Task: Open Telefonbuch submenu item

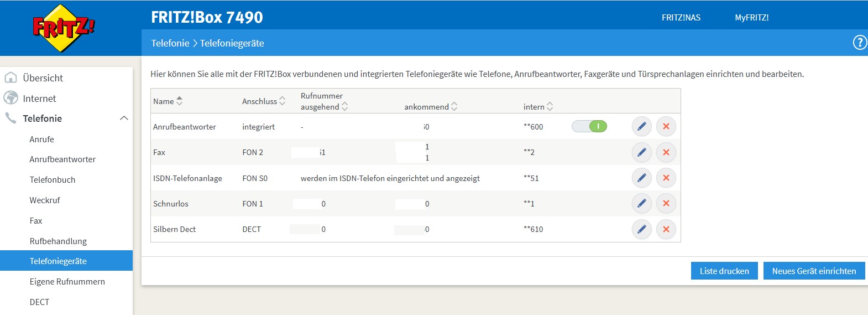Action: click(53, 180)
